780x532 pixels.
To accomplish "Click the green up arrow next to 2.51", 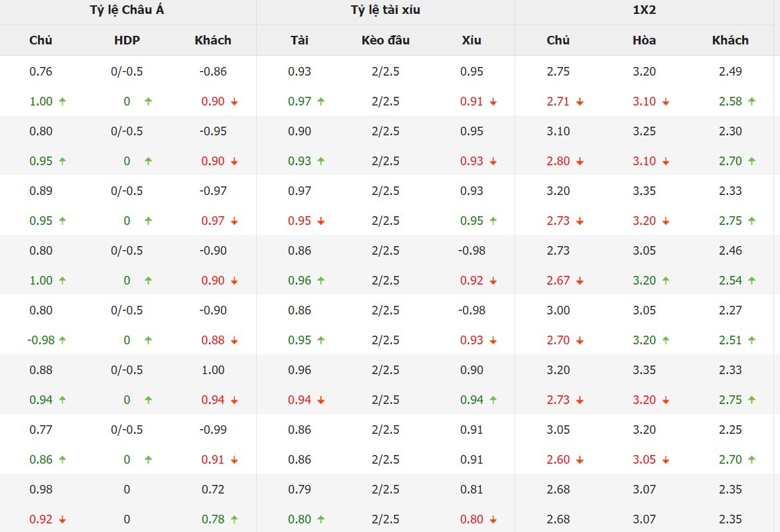I will click(x=751, y=340).
